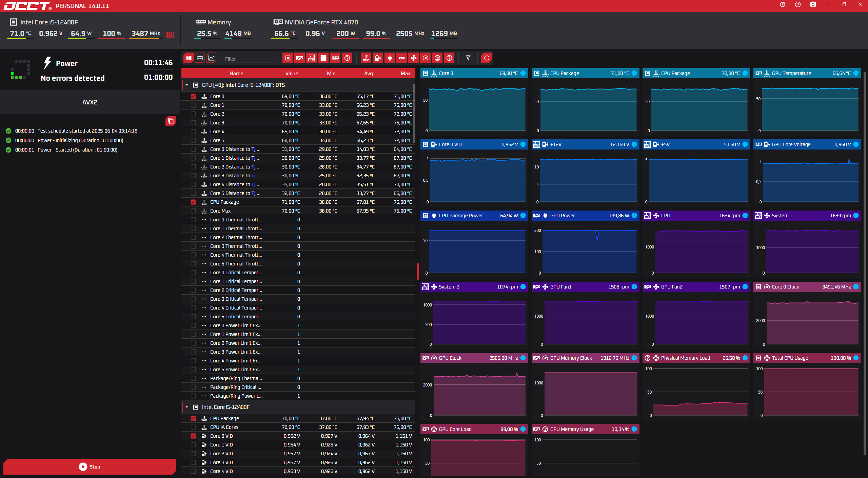The image size is (868, 478).
Task: Reset sensor min/max values icon
Action: coord(487,58)
